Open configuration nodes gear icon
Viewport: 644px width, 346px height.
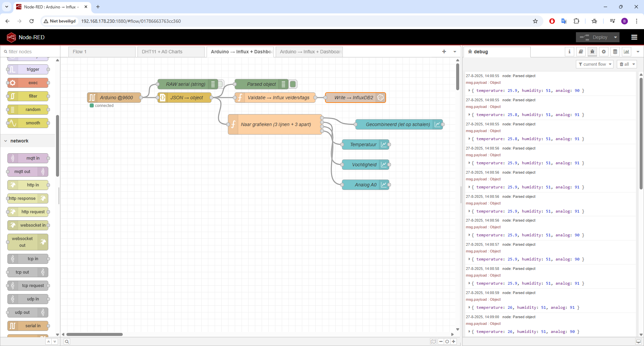[x=603, y=52]
